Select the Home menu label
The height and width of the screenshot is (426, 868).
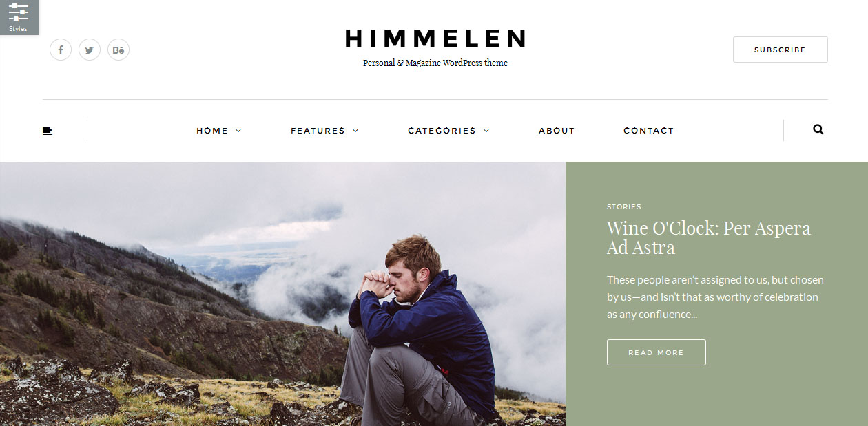212,131
